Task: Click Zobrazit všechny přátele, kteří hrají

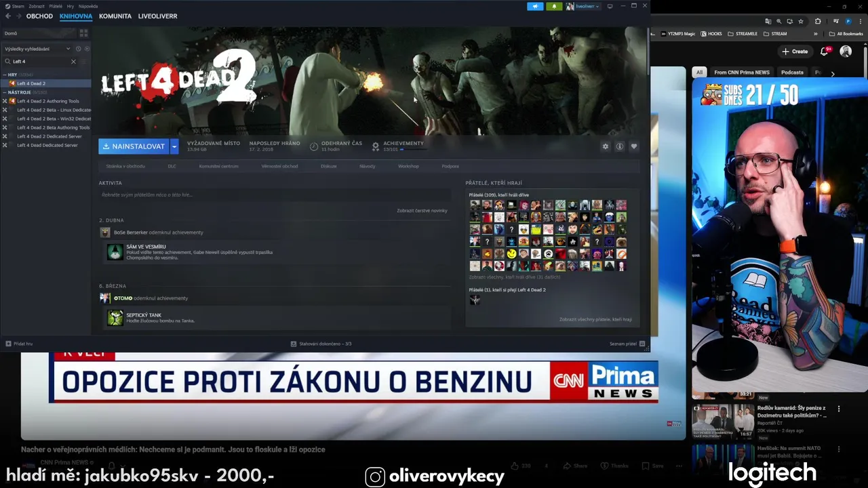Action: [595, 319]
